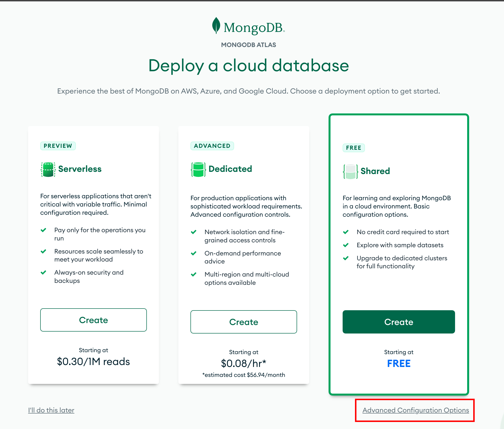This screenshot has height=429, width=504.
Task: Create a Serverless database
Action: (93, 320)
